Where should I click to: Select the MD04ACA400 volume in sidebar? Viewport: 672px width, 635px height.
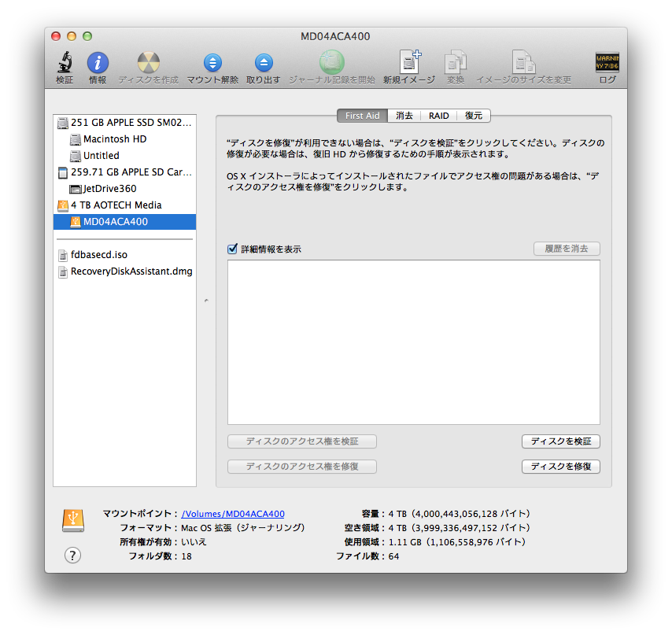124,222
